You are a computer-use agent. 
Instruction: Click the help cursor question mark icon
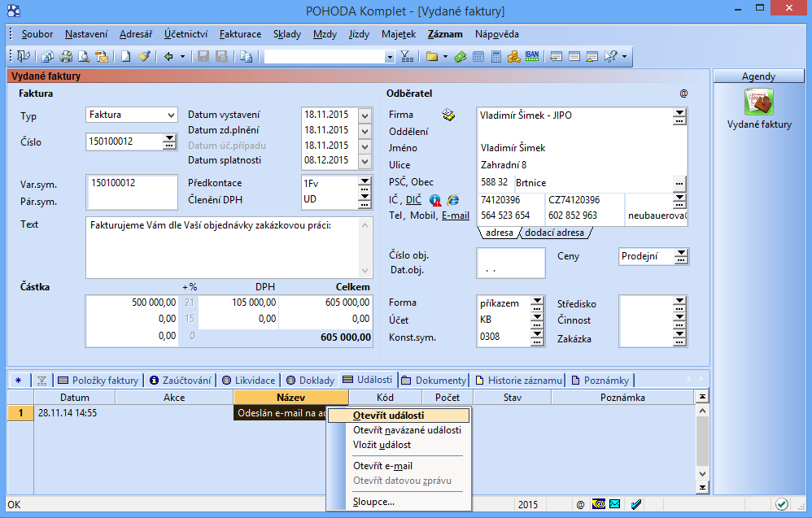[x=611, y=56]
